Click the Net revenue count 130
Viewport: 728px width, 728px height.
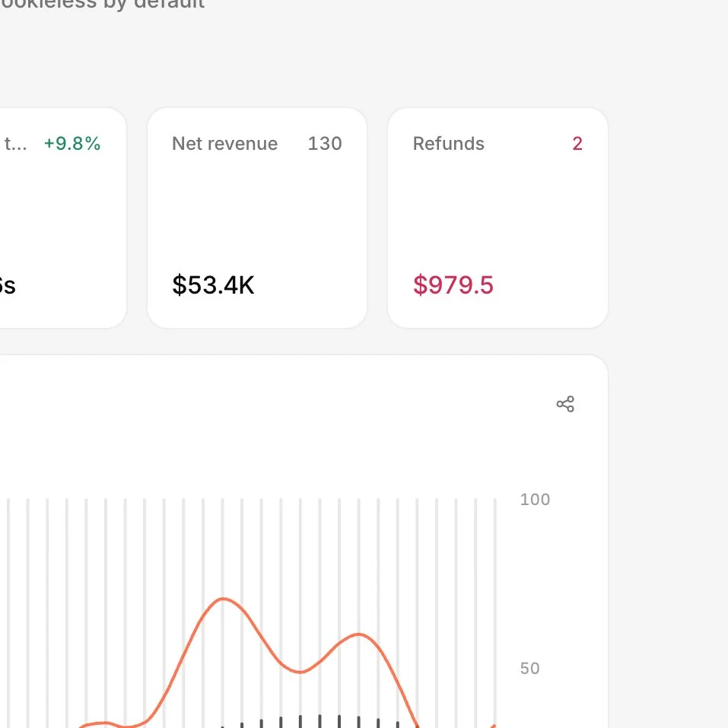[x=325, y=144]
